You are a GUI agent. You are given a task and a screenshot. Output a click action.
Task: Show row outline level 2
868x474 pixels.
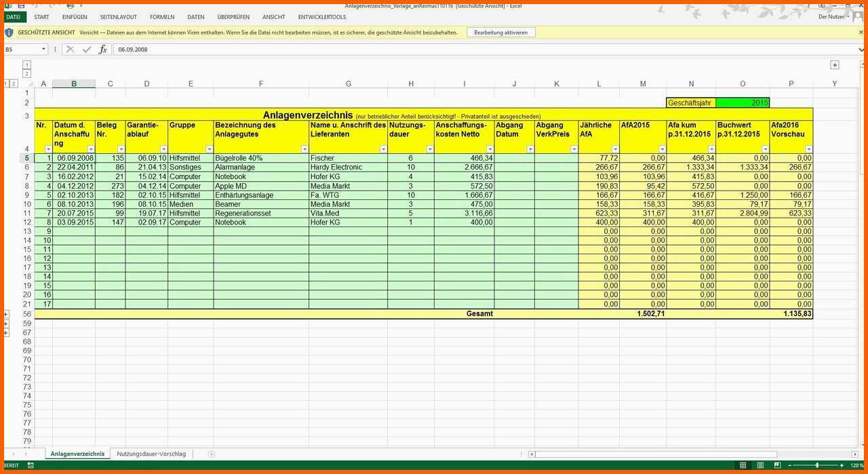pos(14,83)
